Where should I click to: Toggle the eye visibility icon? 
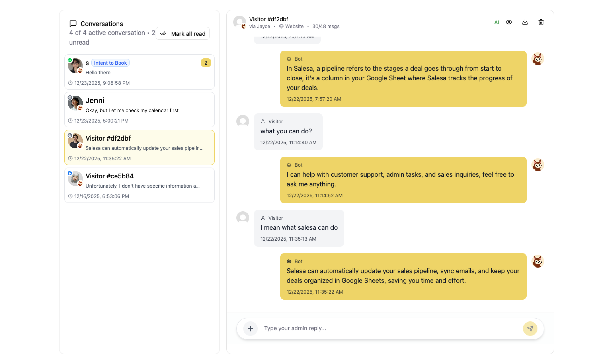[509, 22]
